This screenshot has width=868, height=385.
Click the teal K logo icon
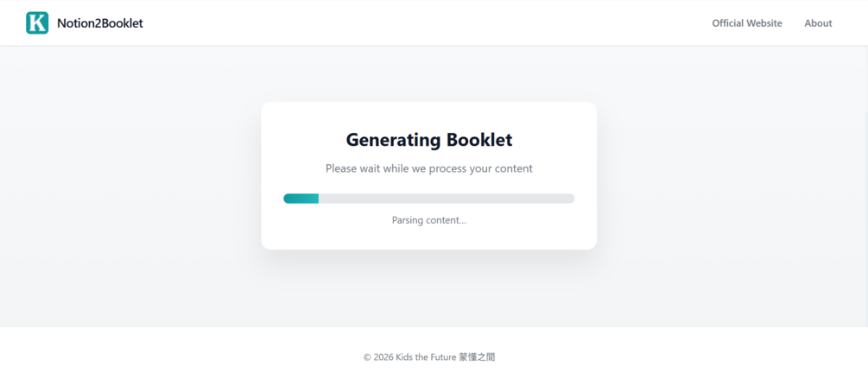coord(37,23)
